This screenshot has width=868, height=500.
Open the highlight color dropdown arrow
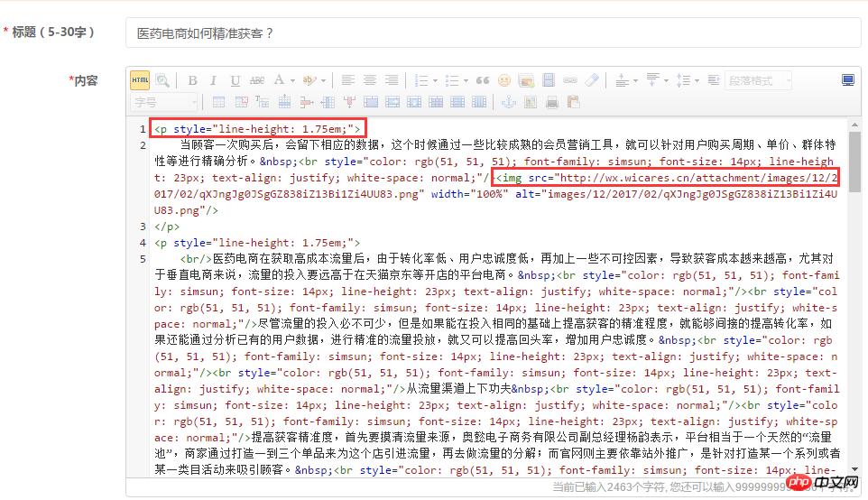(323, 80)
